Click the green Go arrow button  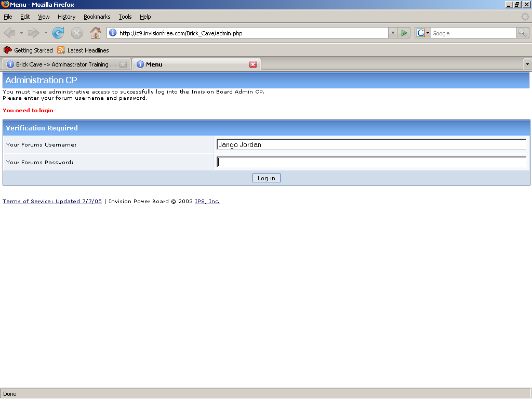pos(404,33)
